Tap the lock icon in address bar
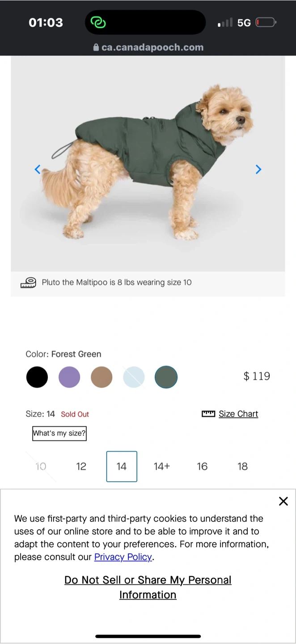Viewport: 296px width, 644px height. pyautogui.click(x=96, y=47)
